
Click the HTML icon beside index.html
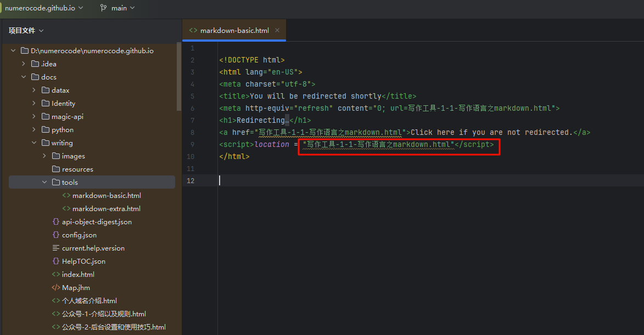coord(56,275)
